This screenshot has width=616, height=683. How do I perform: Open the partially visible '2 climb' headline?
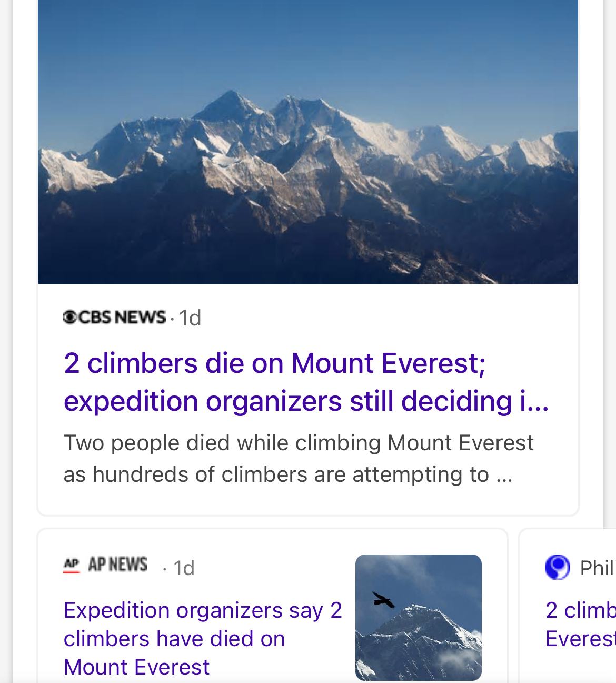click(x=580, y=610)
